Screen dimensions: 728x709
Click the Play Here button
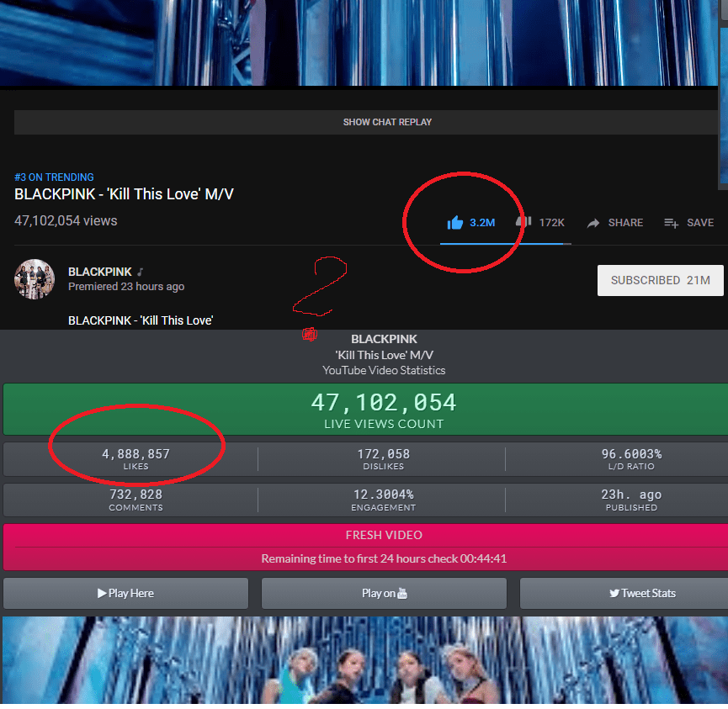tap(125, 594)
